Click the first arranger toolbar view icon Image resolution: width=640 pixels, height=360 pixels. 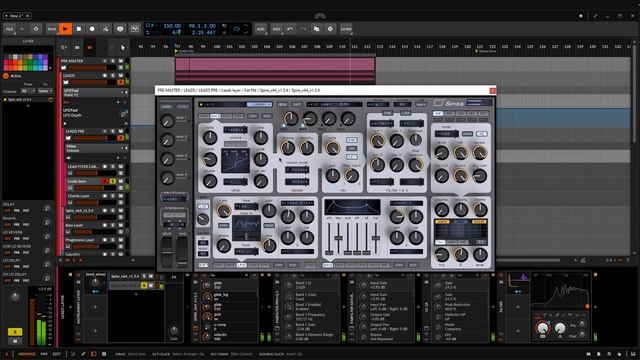pyautogui.click(x=64, y=47)
